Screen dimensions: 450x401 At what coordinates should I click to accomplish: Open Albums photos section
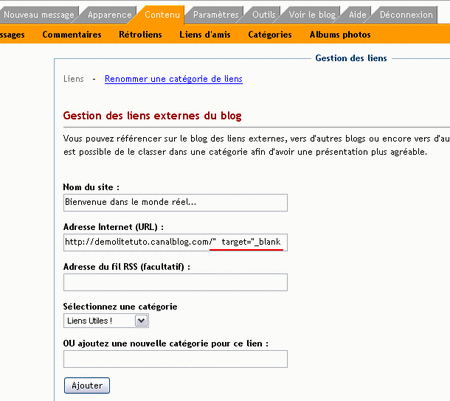340,35
